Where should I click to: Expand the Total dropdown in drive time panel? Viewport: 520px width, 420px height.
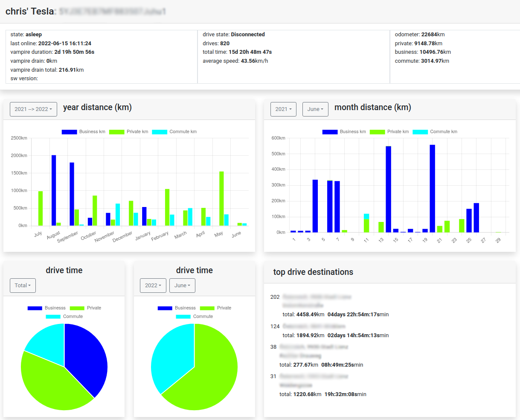pos(23,286)
